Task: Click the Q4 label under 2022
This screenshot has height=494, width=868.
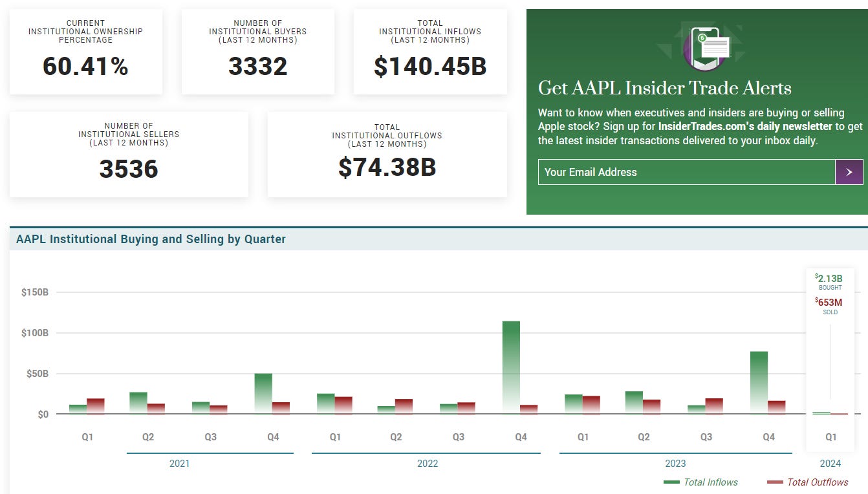Action: pyautogui.click(x=521, y=437)
